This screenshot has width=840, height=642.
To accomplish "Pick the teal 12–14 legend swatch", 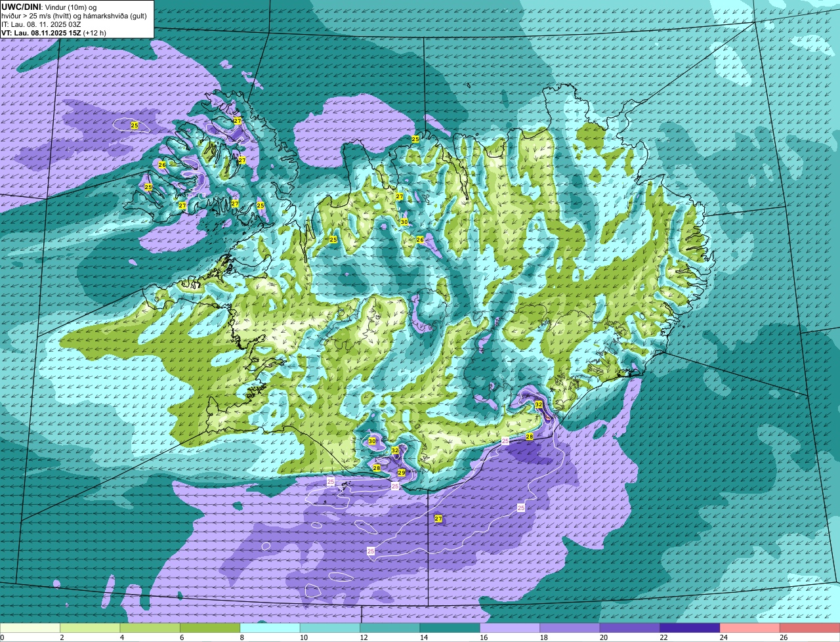I will pyautogui.click(x=390, y=628).
